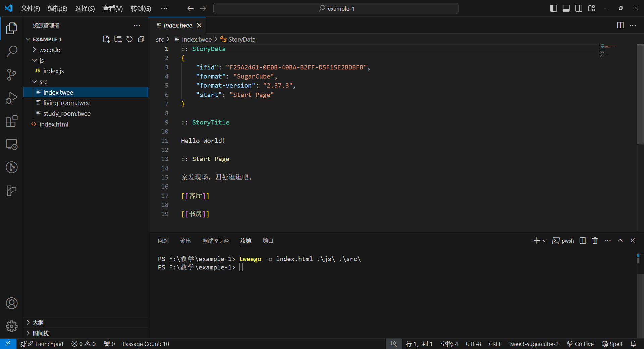Image resolution: width=644 pixels, height=349 pixels.
Task: Switch to the 问题 panel tab
Action: coord(163,241)
